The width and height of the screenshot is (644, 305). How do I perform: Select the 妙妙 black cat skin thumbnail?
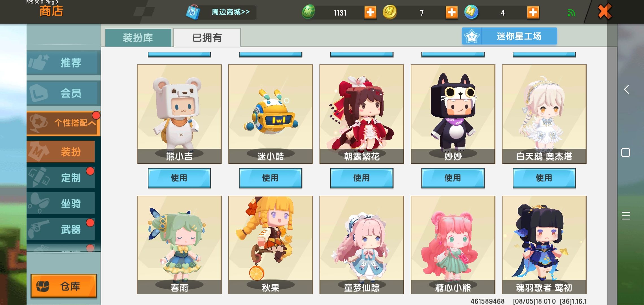(x=453, y=114)
